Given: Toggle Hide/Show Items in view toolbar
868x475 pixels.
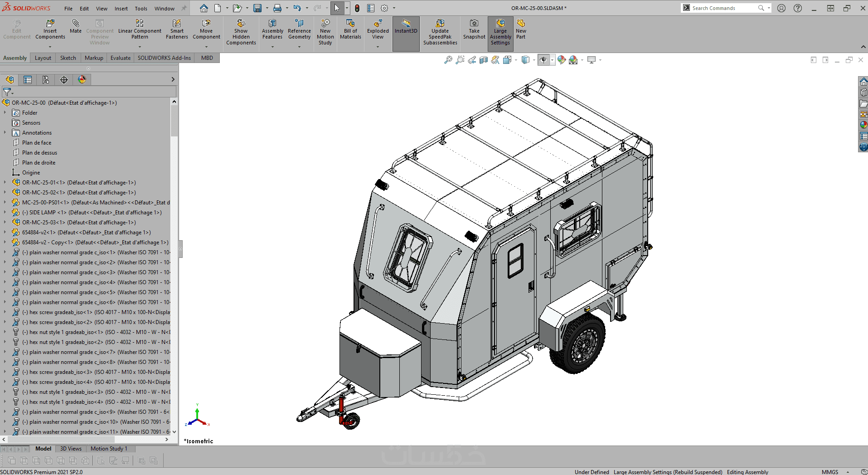Looking at the screenshot, I should (543, 60).
